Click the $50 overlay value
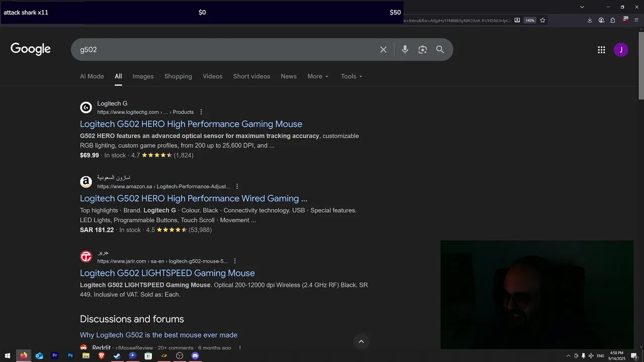This screenshot has height=362, width=644. (x=395, y=13)
